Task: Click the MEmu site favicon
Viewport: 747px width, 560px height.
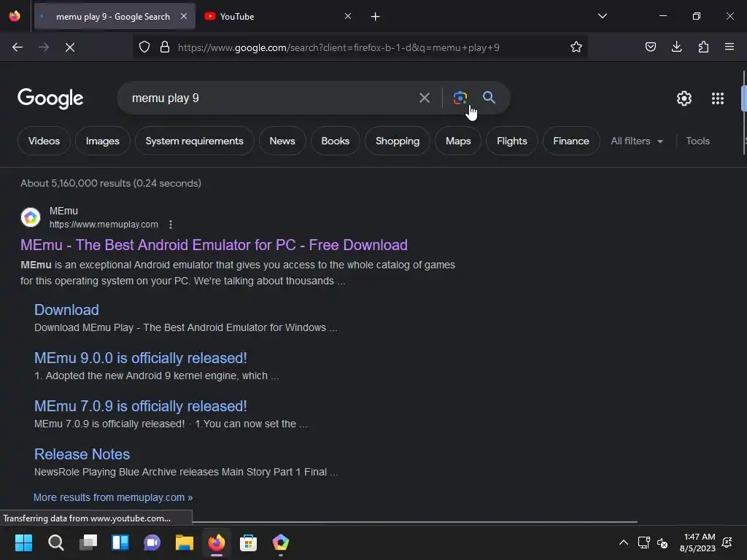Action: pyautogui.click(x=31, y=217)
